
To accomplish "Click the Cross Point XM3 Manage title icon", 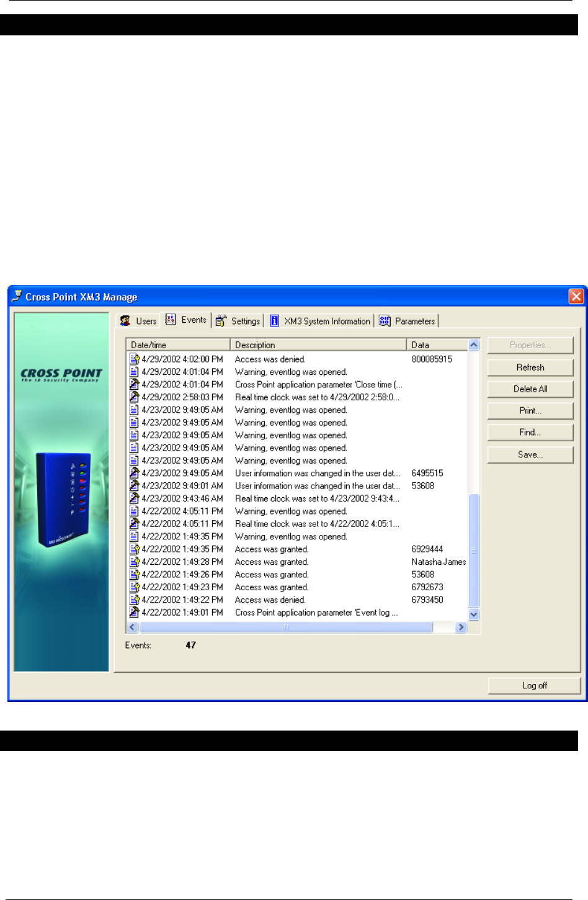I will click(17, 296).
